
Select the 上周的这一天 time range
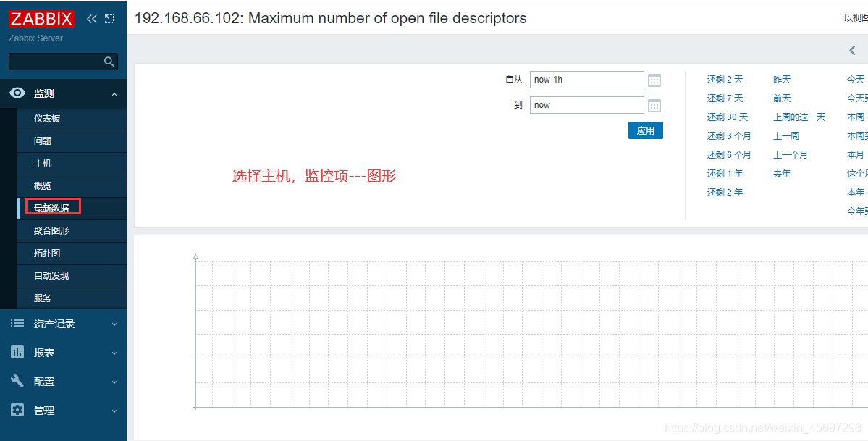[799, 117]
